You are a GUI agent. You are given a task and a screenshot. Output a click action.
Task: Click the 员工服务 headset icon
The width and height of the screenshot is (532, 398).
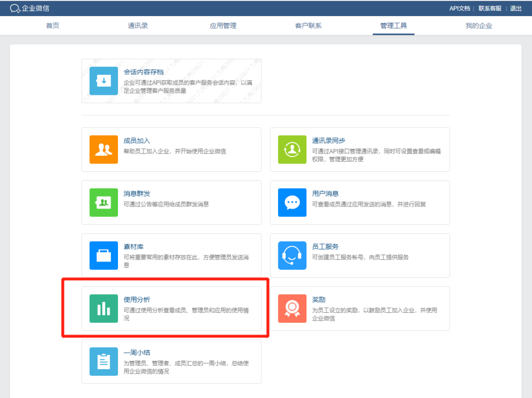click(x=292, y=255)
